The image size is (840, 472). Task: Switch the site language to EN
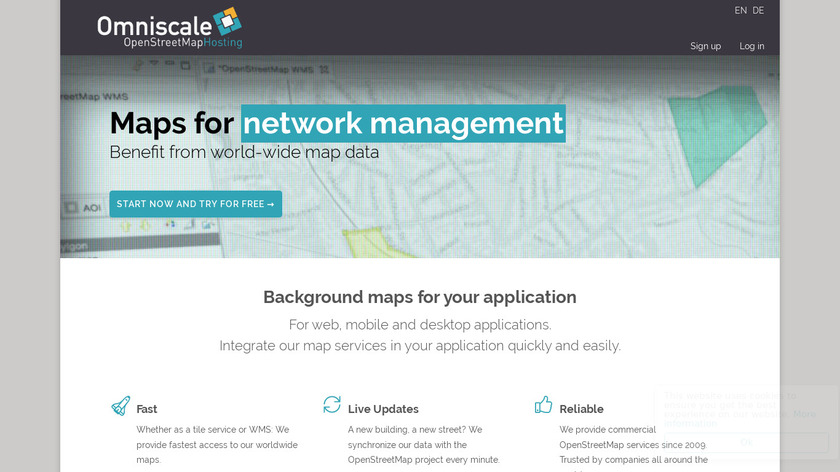pyautogui.click(x=740, y=10)
